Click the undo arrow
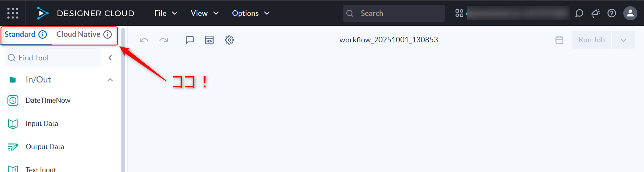The width and height of the screenshot is (644, 172). click(144, 40)
